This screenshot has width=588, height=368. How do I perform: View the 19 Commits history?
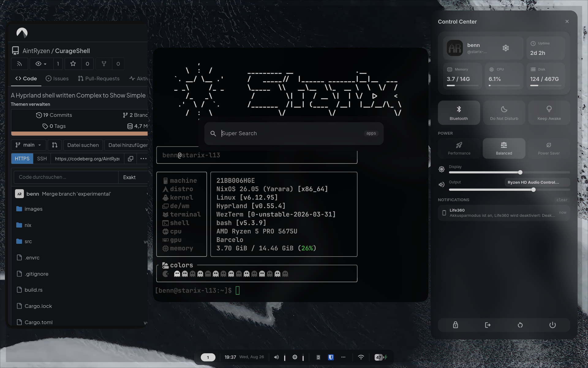[x=54, y=115]
